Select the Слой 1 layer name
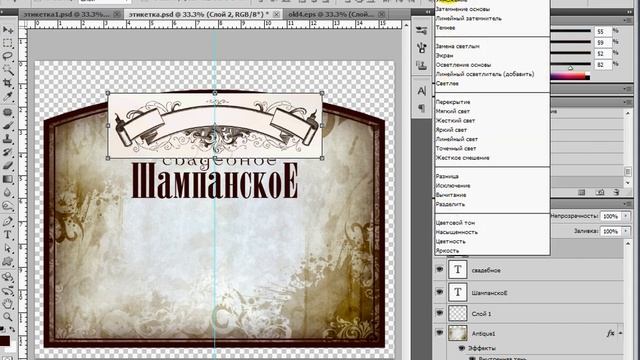The width and height of the screenshot is (640, 360). [x=481, y=313]
